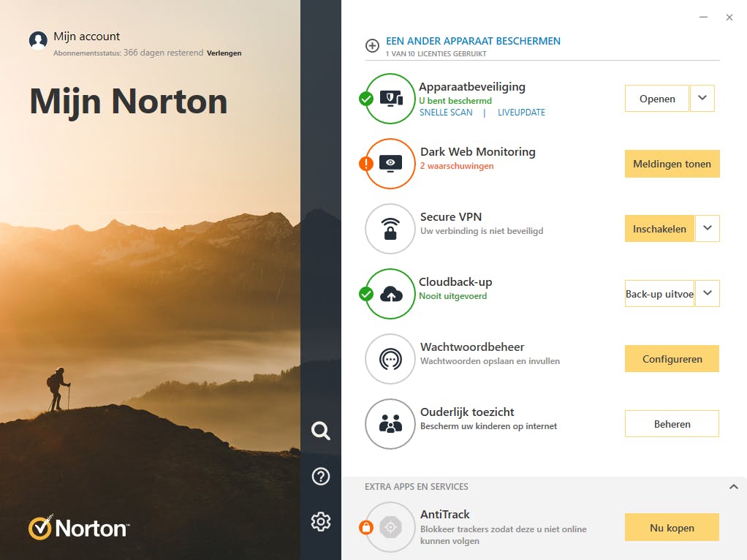Open the help question mark icon

(x=321, y=476)
